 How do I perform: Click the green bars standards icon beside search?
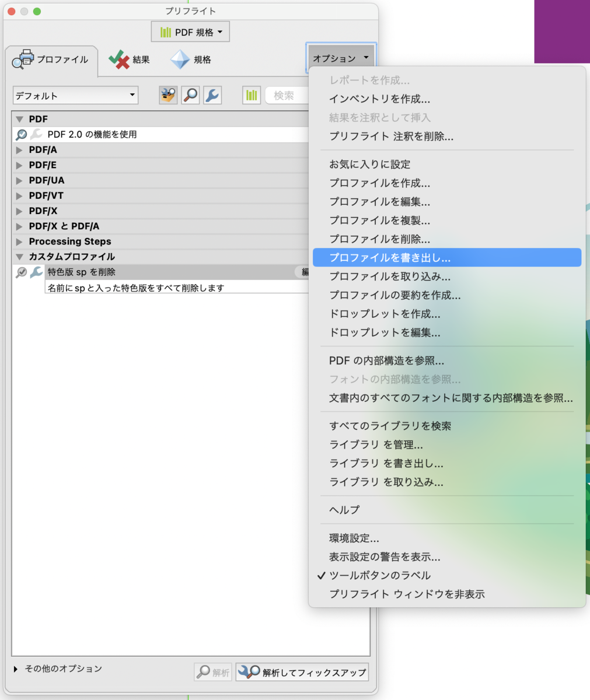click(x=251, y=95)
